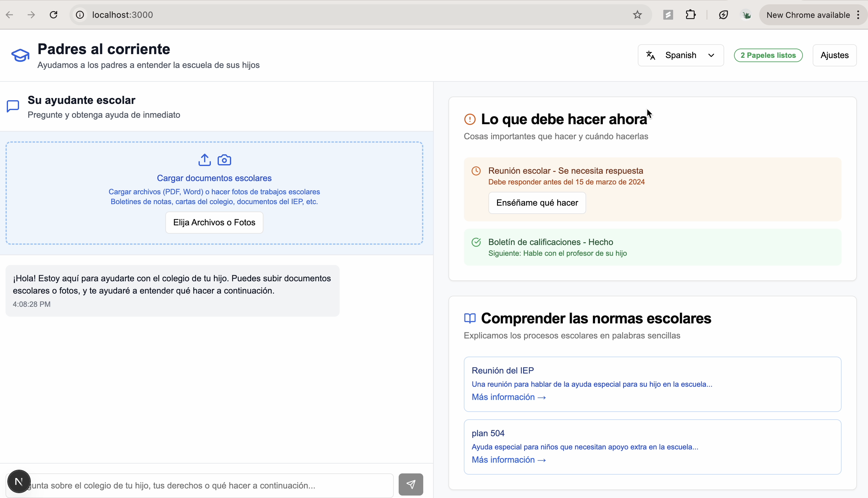Open Ajustes settings
The height and width of the screenshot is (498, 868).
click(x=834, y=55)
